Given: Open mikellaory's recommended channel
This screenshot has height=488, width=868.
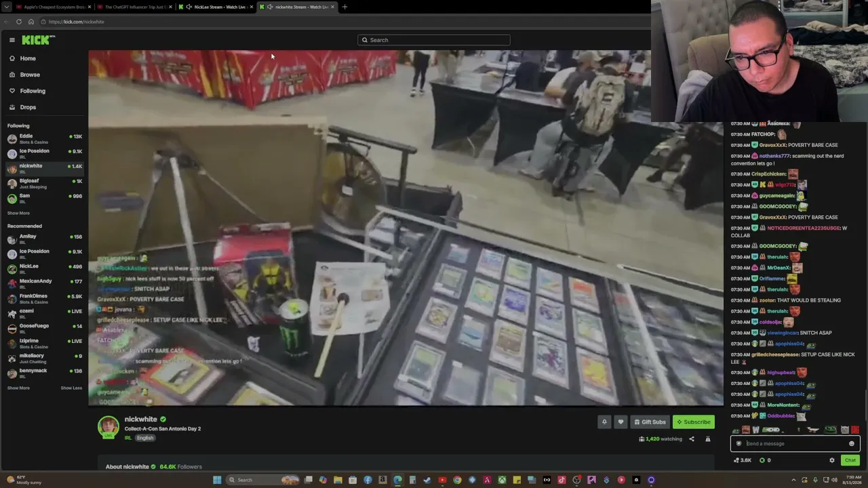Looking at the screenshot, I should point(44,358).
